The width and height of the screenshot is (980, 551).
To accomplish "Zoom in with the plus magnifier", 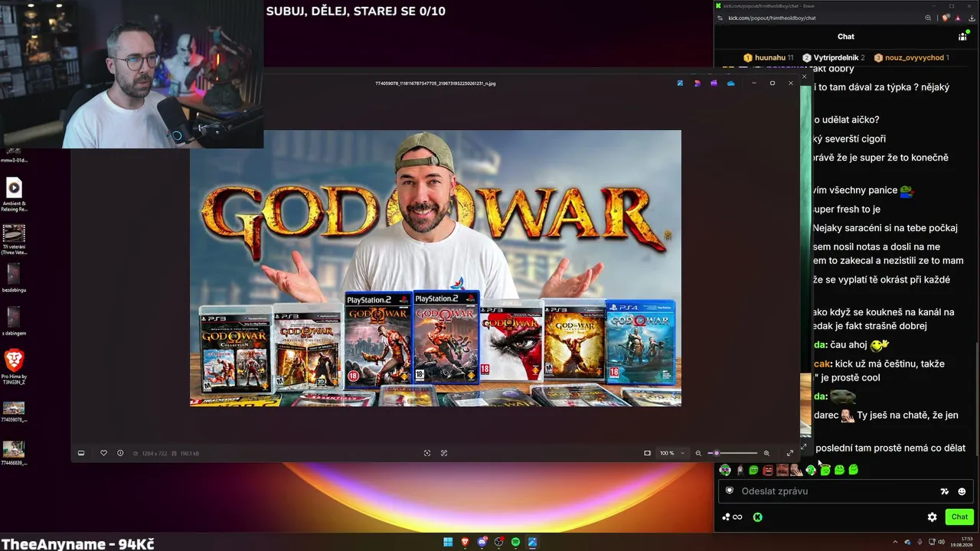I will 766,453.
